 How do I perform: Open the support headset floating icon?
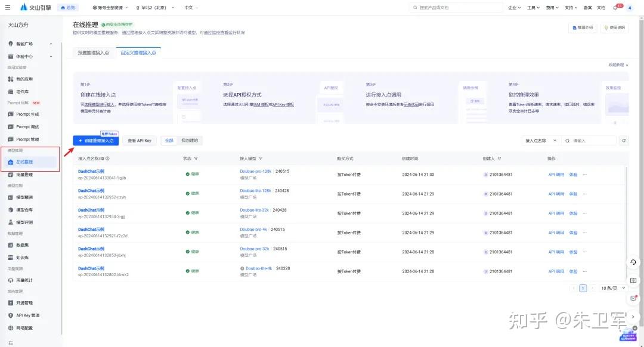[633, 262]
